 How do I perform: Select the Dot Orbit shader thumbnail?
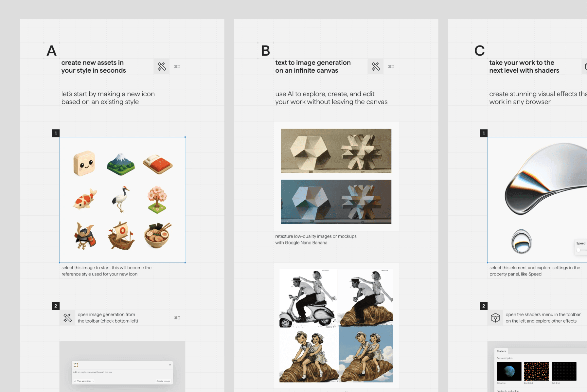536,371
